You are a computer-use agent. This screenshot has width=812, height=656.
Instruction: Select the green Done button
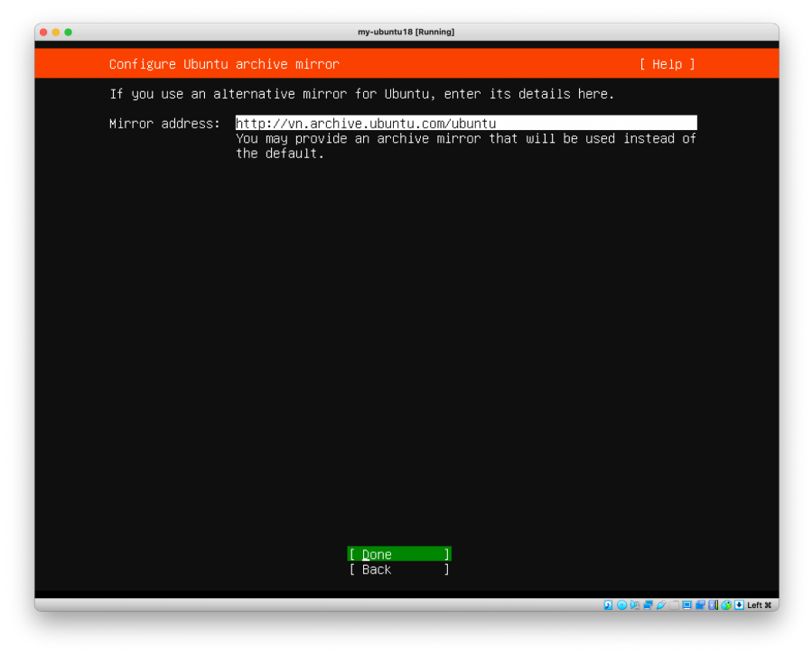coord(398,554)
